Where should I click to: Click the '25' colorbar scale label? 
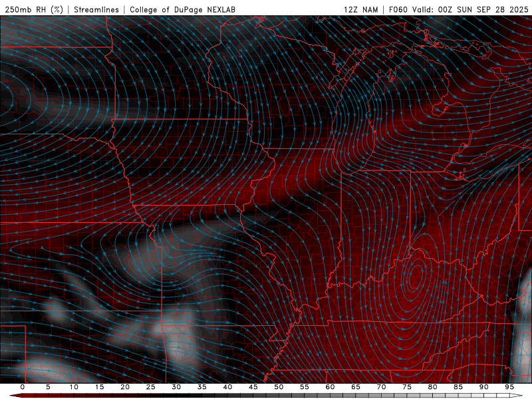150,387
